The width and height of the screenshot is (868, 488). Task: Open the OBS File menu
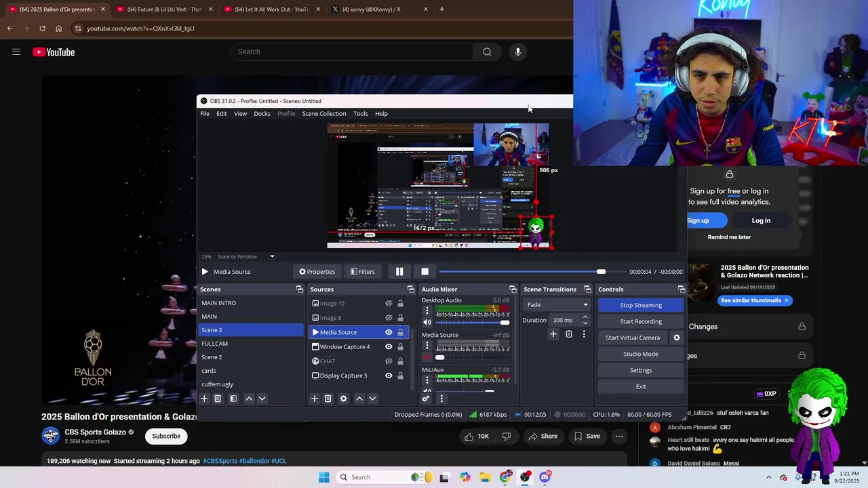tap(205, 114)
